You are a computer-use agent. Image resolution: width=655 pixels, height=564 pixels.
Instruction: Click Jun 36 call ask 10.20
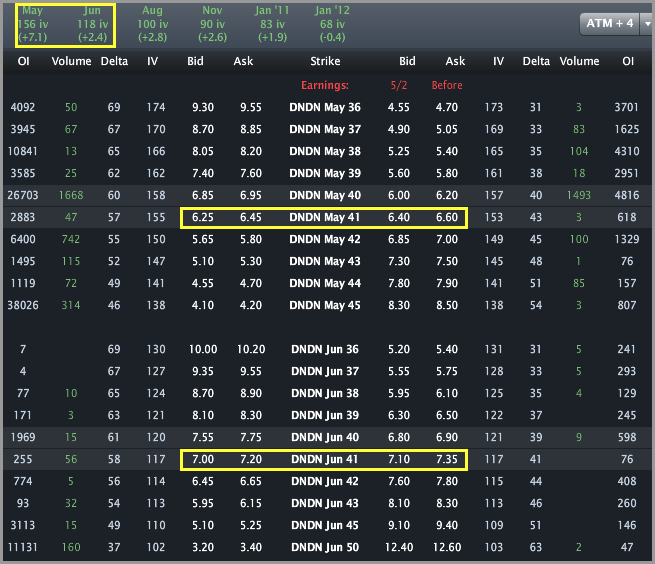click(251, 349)
